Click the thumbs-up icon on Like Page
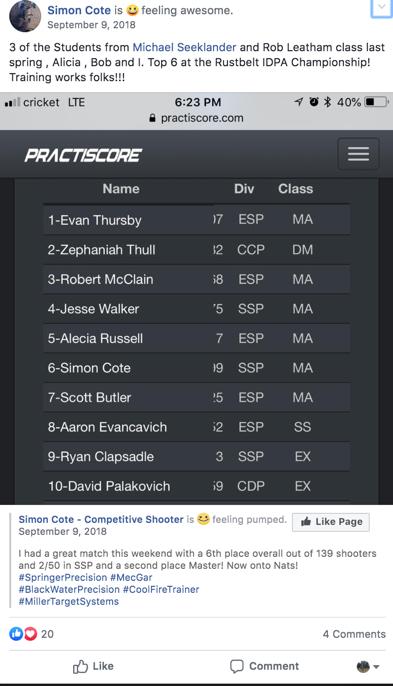 306,522
